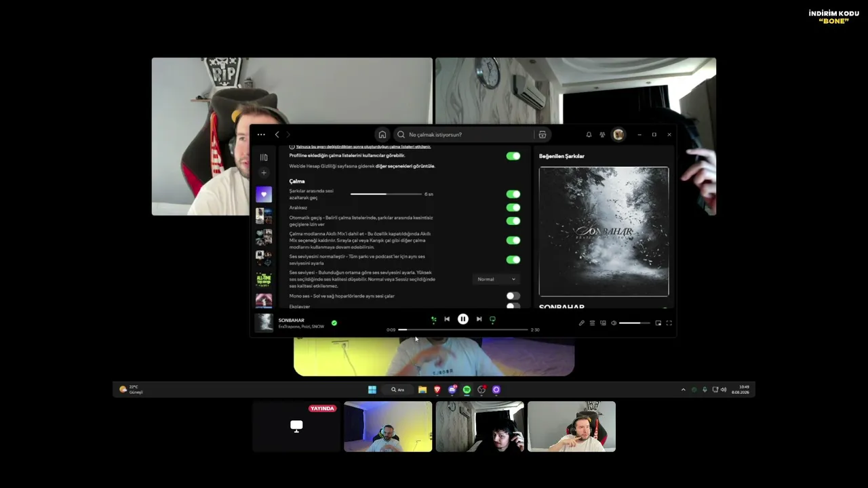This screenshot has height=488, width=868.
Task: Open Discord from taskbar
Action: click(452, 390)
